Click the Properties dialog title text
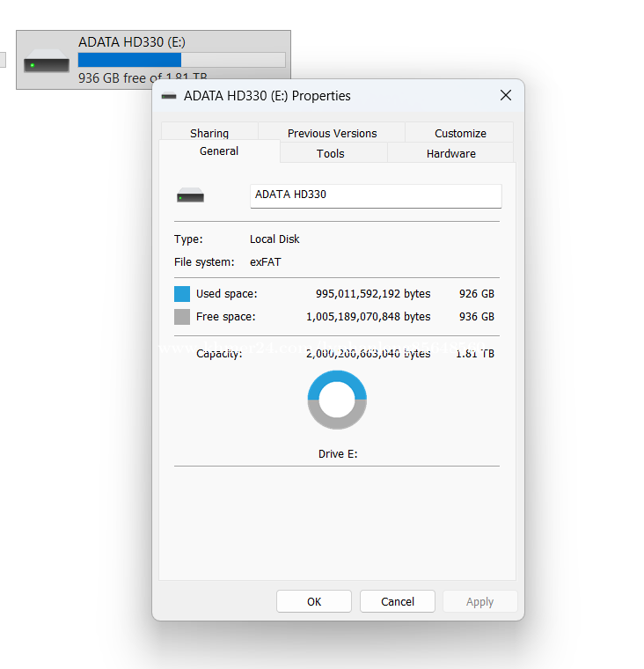 (x=267, y=96)
